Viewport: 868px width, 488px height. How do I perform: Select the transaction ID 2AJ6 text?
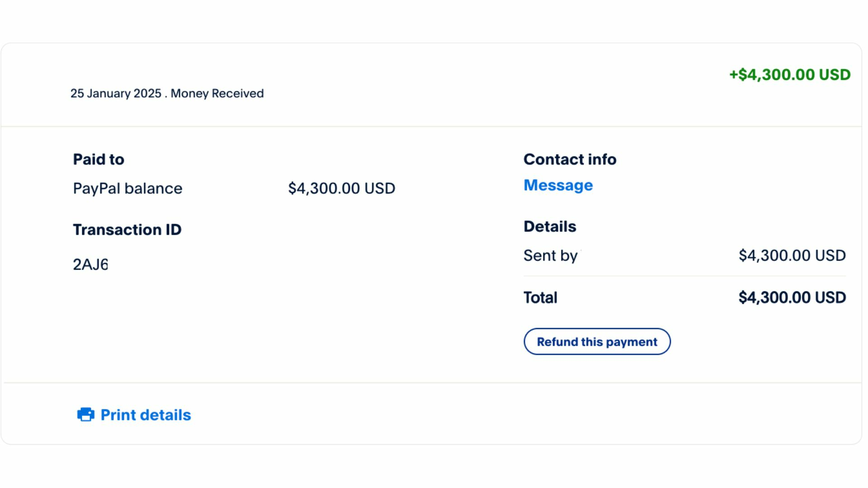coord(90,264)
